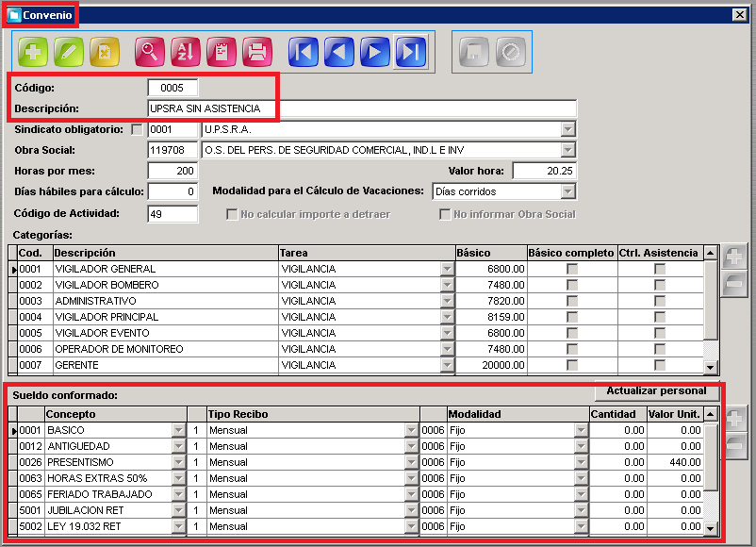
Task: Click the Código de Actividad field
Action: point(173,214)
